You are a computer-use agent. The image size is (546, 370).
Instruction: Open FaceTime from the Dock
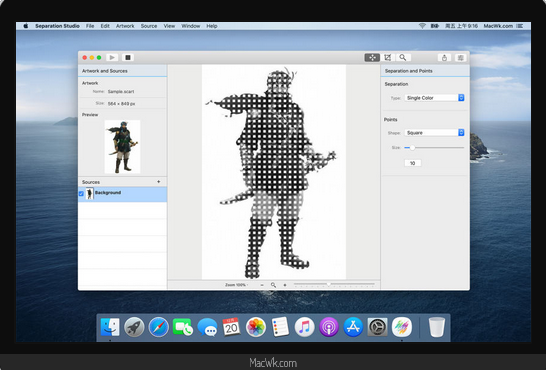(183, 327)
